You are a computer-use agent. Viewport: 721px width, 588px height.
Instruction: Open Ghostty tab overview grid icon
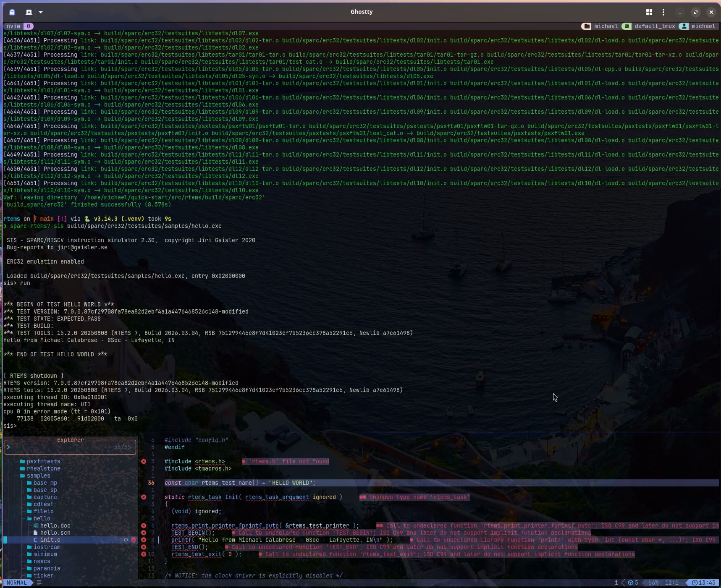coord(649,12)
